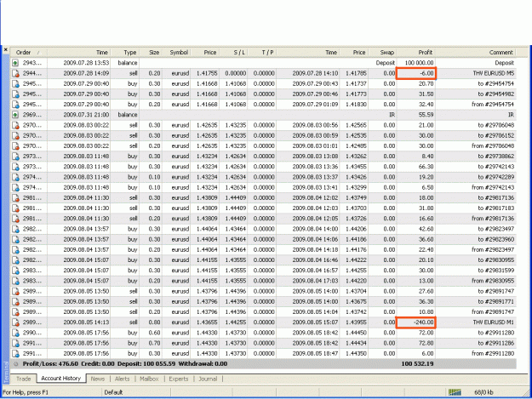Click the order icon of the 31.80 profit row

click(x=15, y=208)
